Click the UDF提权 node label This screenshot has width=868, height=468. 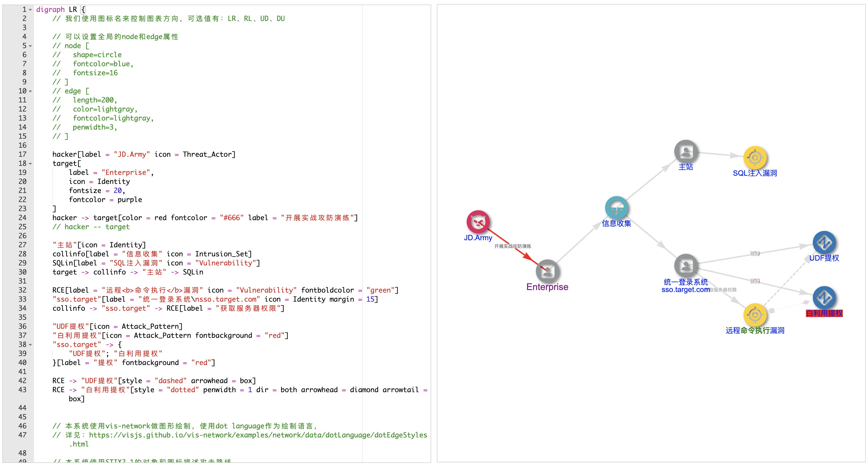[824, 258]
